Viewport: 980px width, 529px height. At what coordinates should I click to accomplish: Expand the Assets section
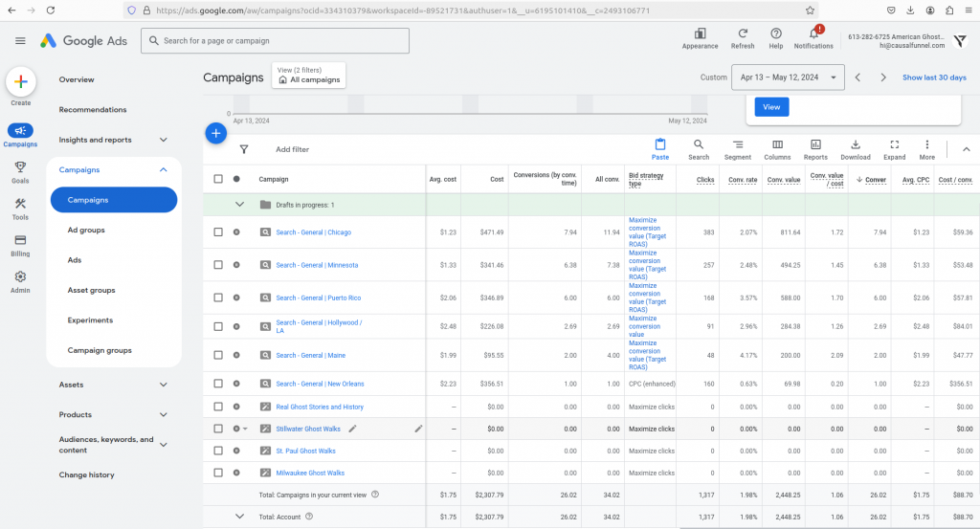[163, 385]
